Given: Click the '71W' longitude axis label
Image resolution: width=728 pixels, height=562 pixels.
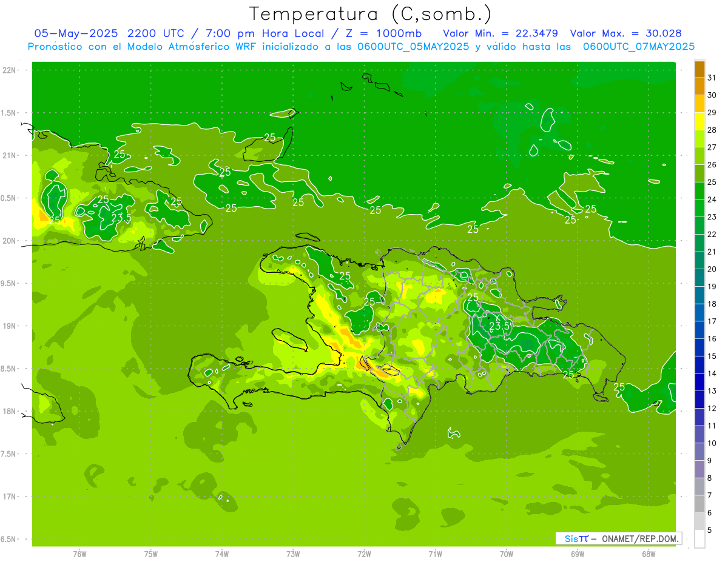Looking at the screenshot, I should [435, 554].
